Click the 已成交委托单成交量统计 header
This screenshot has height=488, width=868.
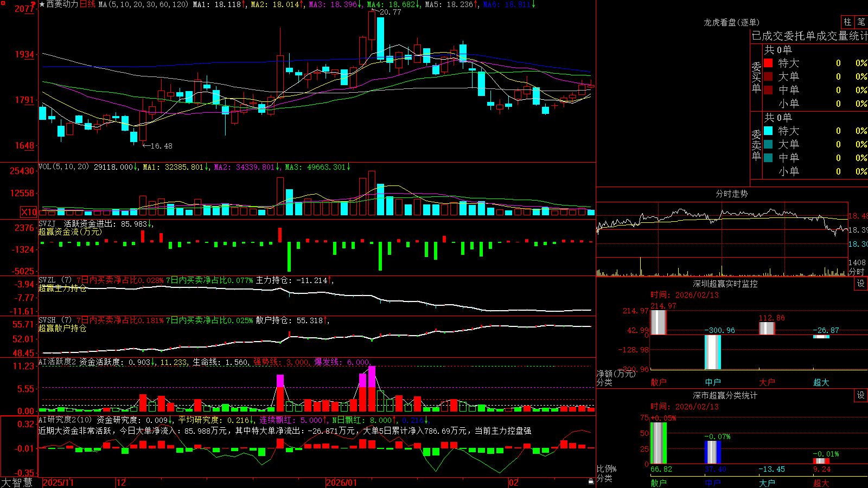tap(809, 36)
